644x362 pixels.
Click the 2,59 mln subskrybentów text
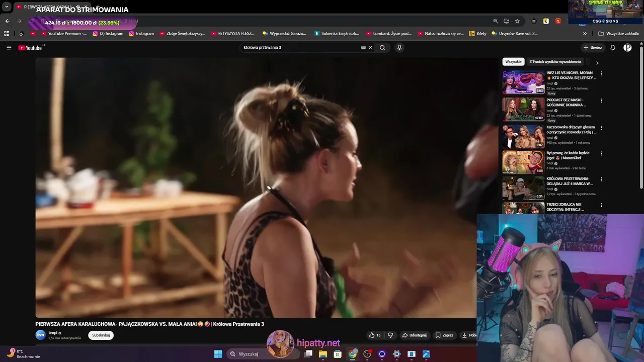coord(64,338)
